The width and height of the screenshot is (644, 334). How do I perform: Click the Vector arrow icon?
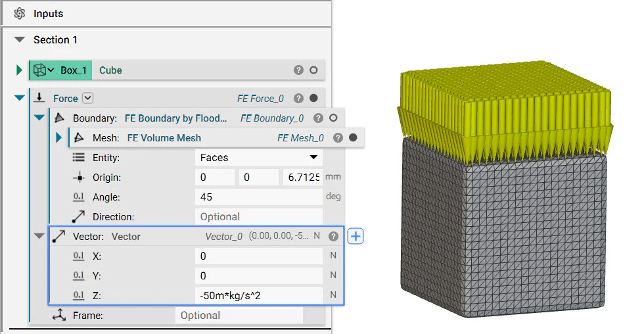(58, 236)
